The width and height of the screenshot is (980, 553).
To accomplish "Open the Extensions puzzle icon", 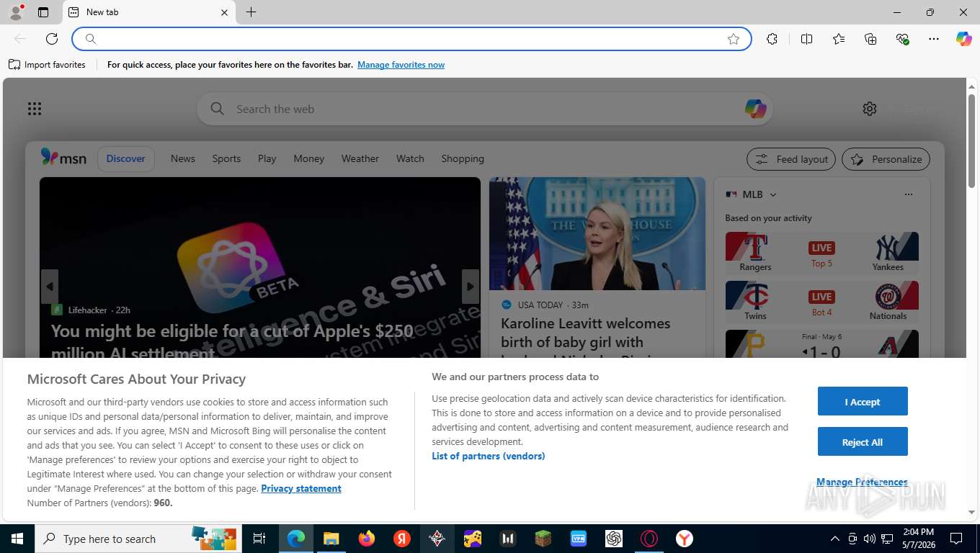I will 772,39.
